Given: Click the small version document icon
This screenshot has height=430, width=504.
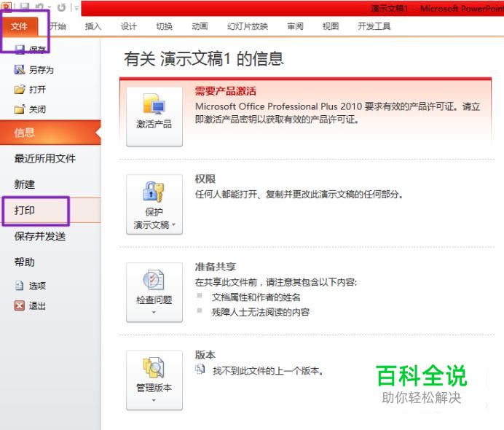Looking at the screenshot, I should click(200, 370).
